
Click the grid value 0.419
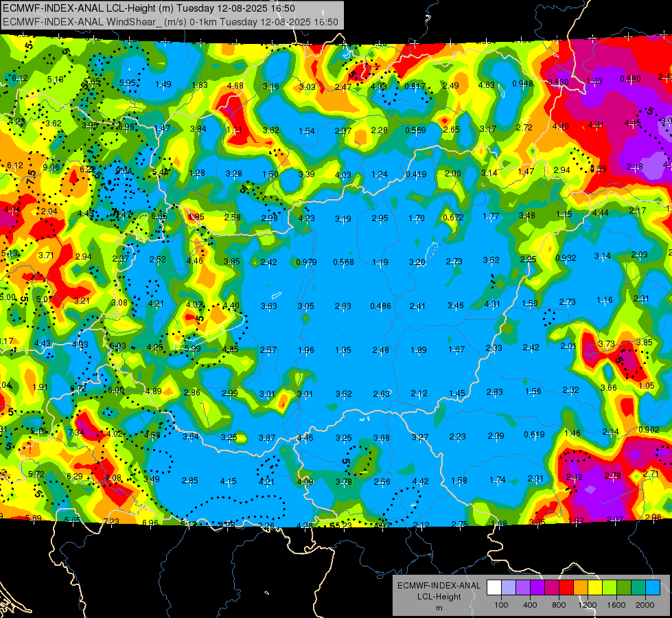[416, 174]
